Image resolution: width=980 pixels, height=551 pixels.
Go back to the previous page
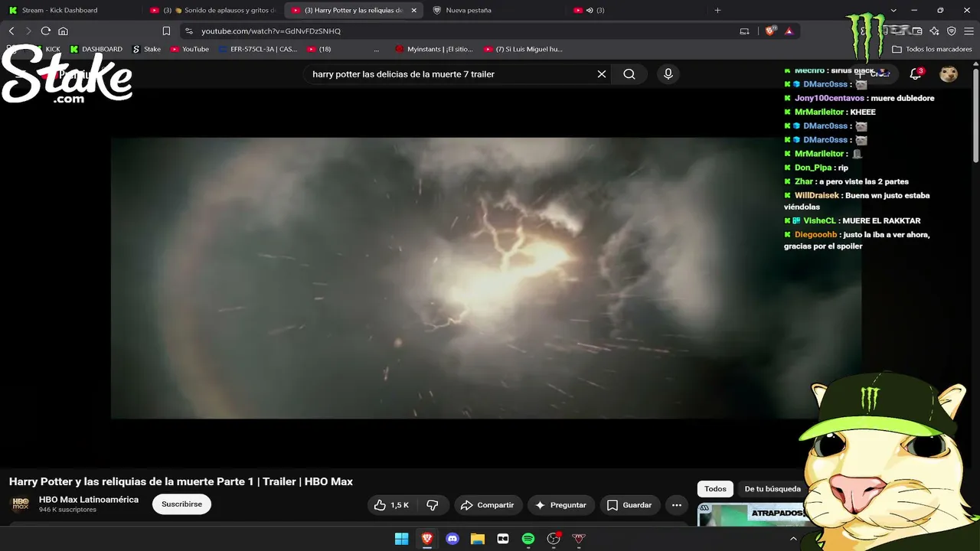coord(11,31)
